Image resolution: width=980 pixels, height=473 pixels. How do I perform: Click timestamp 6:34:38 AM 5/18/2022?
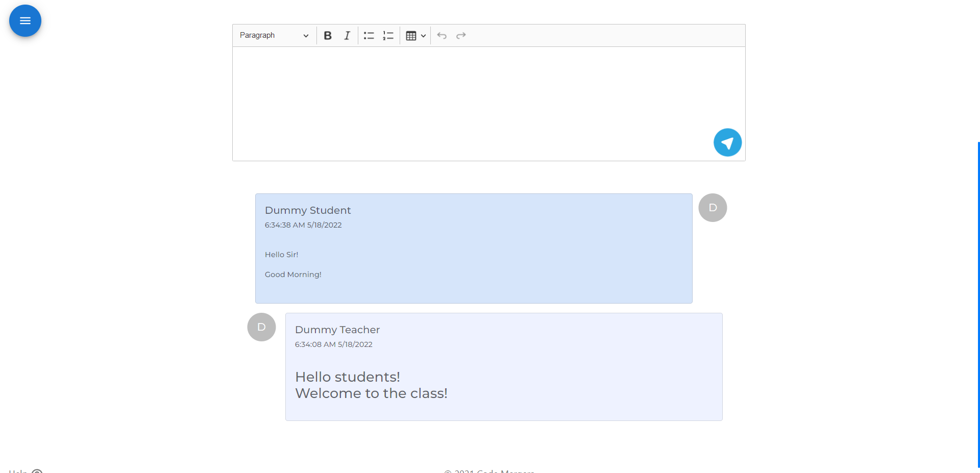pyautogui.click(x=303, y=225)
